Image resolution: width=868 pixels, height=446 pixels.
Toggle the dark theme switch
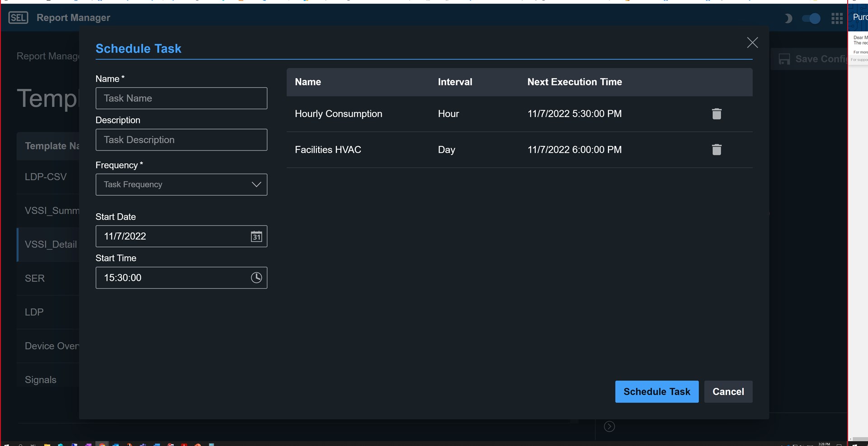(x=811, y=18)
